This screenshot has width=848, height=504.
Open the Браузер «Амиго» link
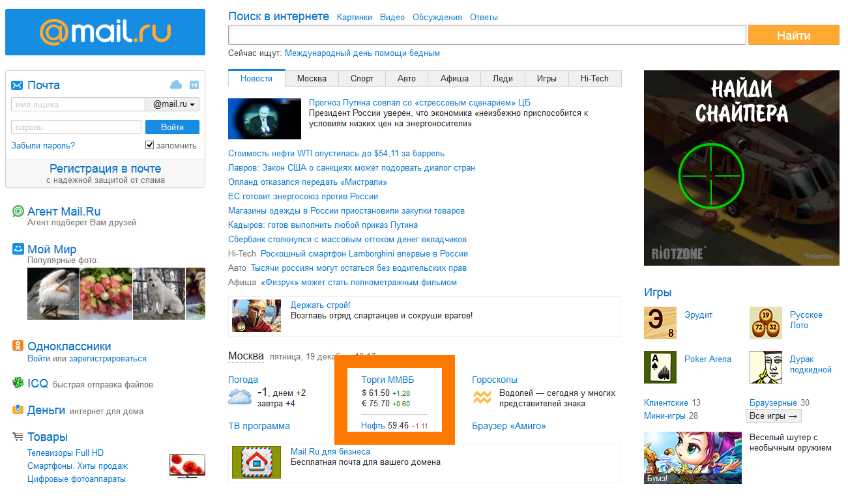509,426
